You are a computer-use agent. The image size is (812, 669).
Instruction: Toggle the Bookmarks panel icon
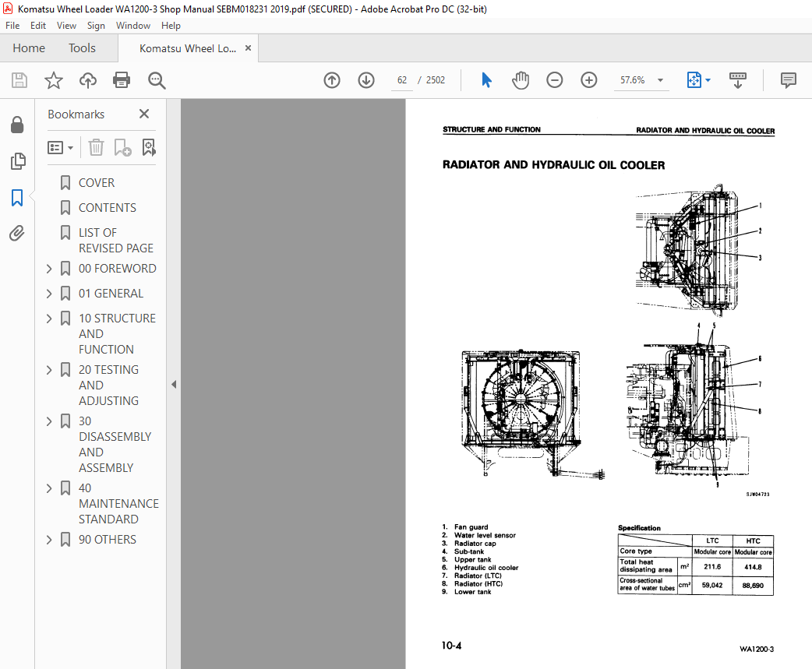tap(17, 198)
